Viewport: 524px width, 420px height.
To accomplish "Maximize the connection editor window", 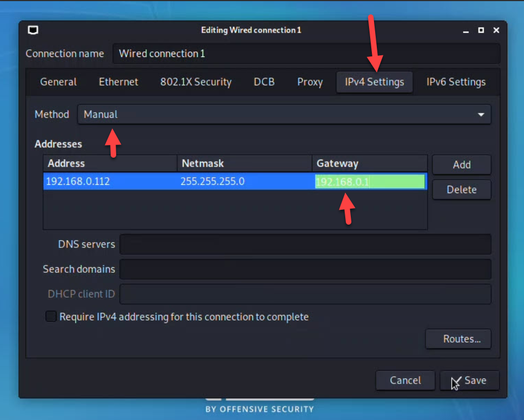I will click(481, 30).
